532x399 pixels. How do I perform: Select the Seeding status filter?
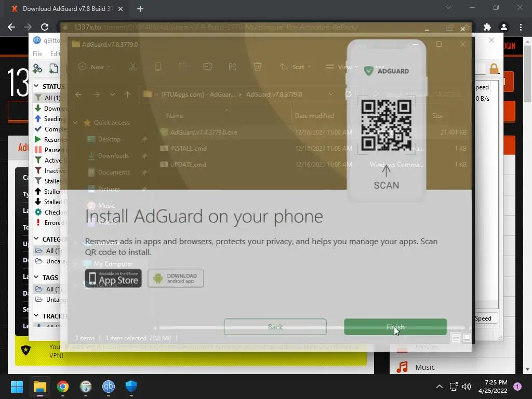point(50,119)
